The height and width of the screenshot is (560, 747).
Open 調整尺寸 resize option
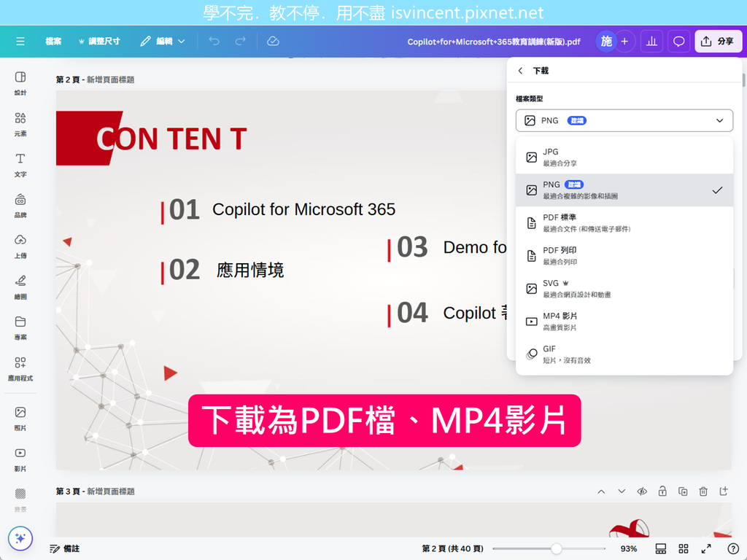tap(99, 42)
